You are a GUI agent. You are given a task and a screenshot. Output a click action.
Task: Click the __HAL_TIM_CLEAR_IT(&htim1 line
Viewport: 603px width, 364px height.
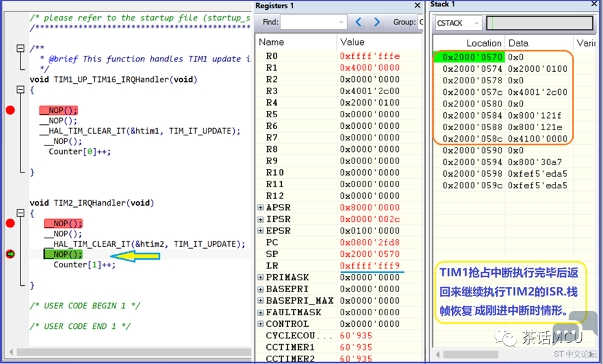140,131
